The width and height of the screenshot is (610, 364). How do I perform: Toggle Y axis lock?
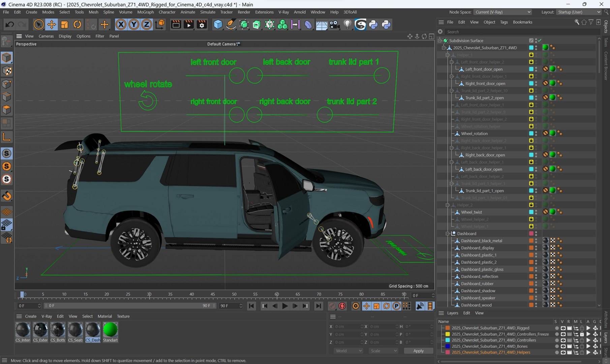pyautogui.click(x=134, y=24)
